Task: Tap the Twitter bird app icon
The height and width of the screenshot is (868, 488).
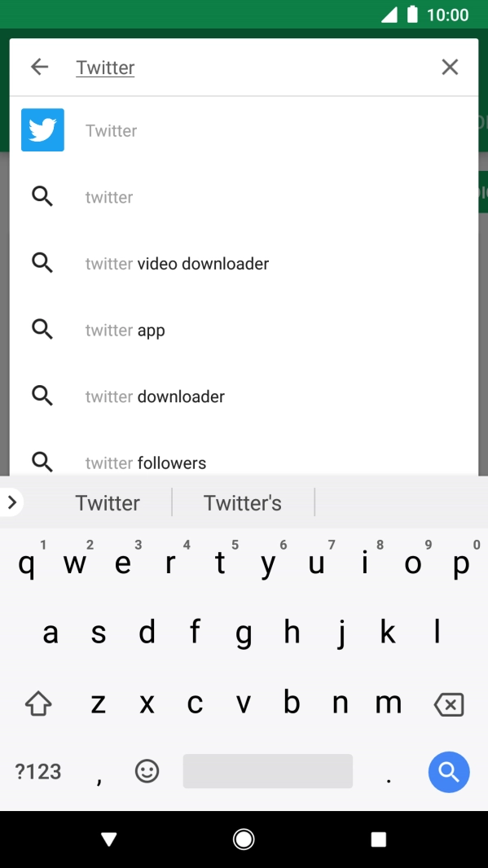Action: (42, 129)
